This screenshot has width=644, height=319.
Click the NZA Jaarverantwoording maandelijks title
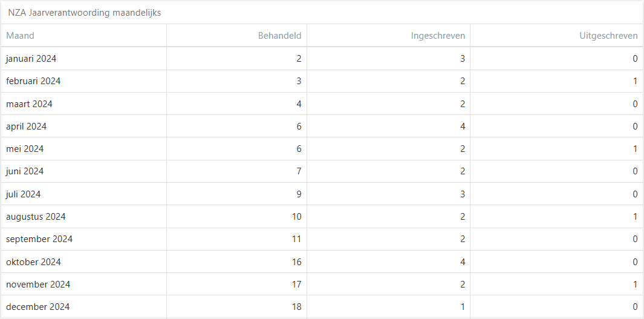tap(85, 13)
